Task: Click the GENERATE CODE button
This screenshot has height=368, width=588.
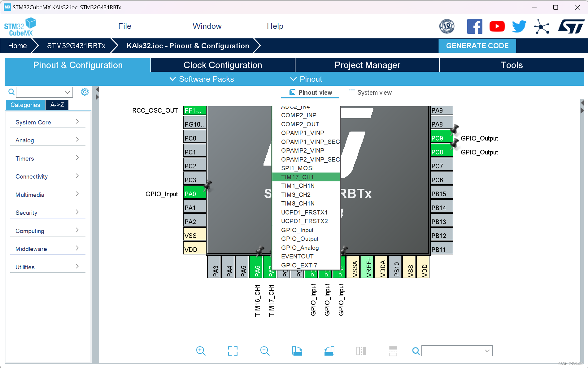Action: [477, 46]
